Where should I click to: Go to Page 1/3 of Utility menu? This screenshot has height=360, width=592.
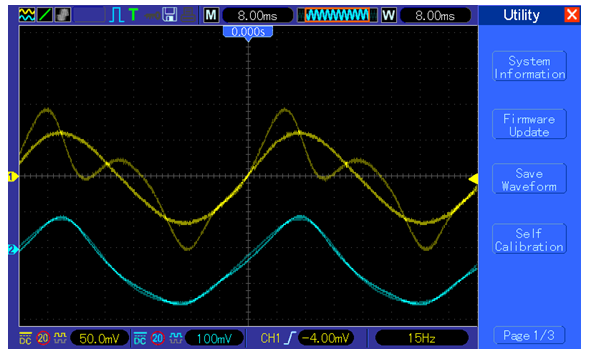[529, 335]
